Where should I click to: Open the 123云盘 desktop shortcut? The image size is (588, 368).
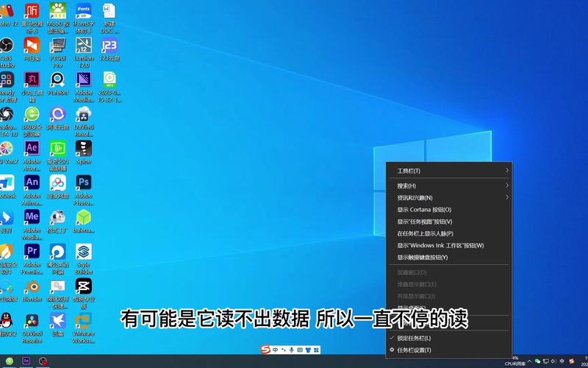pos(109,49)
